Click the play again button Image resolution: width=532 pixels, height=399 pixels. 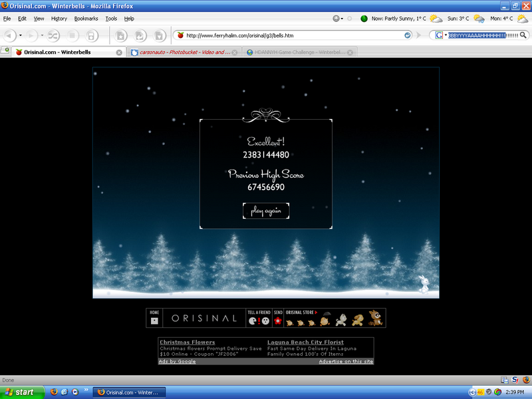(x=266, y=211)
